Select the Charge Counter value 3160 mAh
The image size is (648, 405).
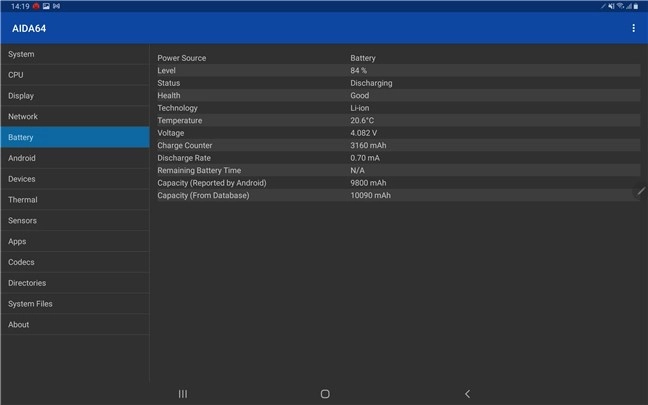pos(368,145)
